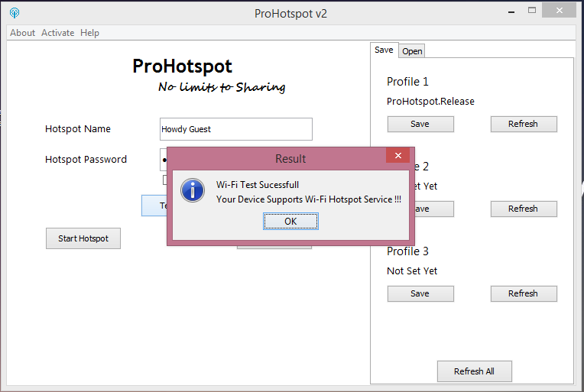Open the Help menu
The width and height of the screenshot is (584, 392).
pos(89,33)
